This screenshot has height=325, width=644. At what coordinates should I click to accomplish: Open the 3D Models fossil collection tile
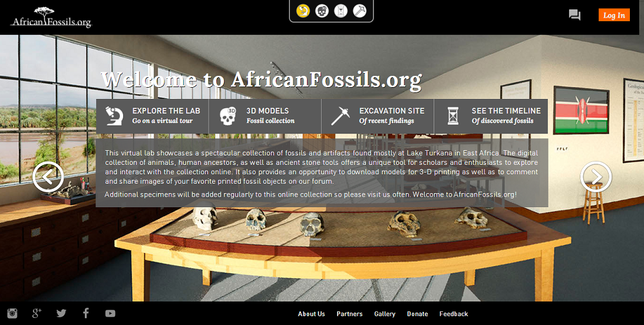pos(265,116)
